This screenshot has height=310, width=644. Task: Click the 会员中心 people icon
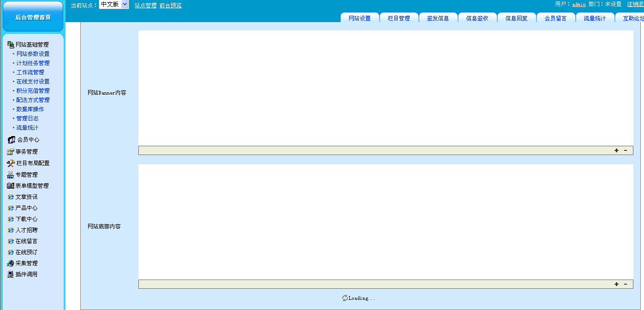pos(12,140)
